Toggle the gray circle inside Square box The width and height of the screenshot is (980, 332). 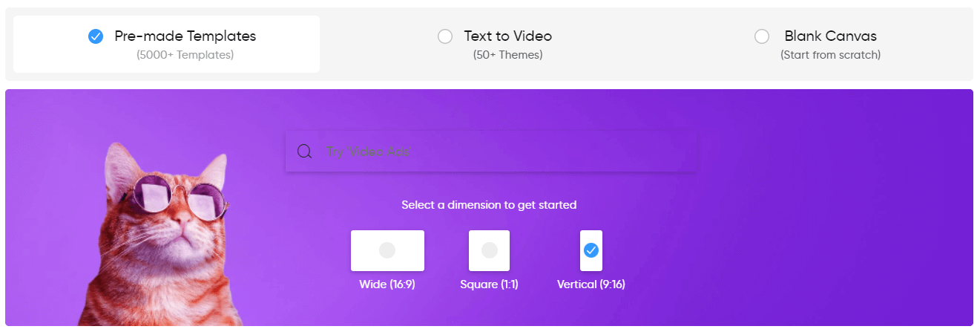pyautogui.click(x=489, y=250)
